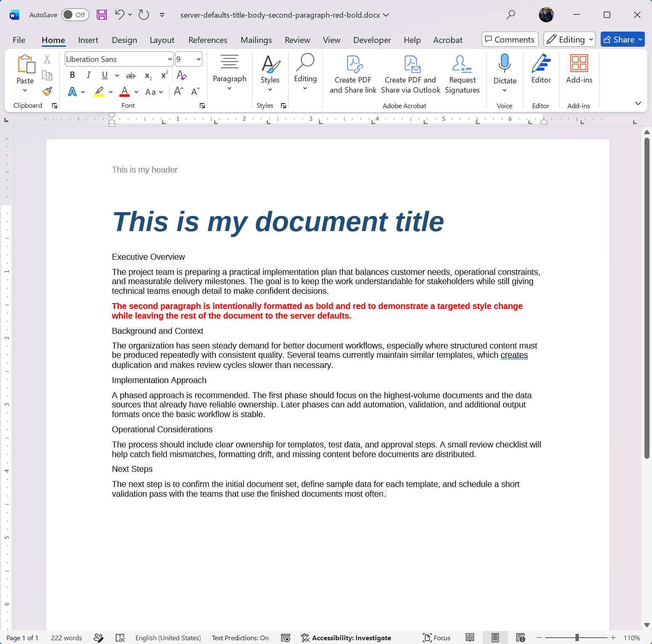Open the Editor proofing tool
652x644 pixels.
(x=541, y=69)
